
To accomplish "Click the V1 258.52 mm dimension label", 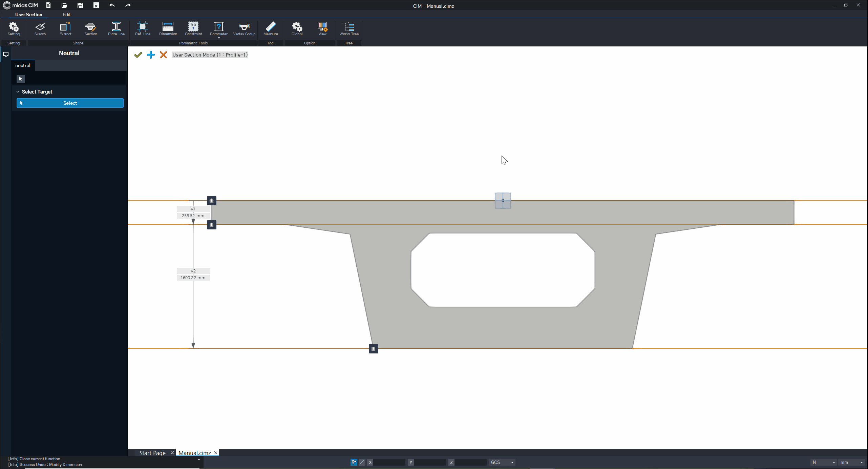I will [x=193, y=212].
